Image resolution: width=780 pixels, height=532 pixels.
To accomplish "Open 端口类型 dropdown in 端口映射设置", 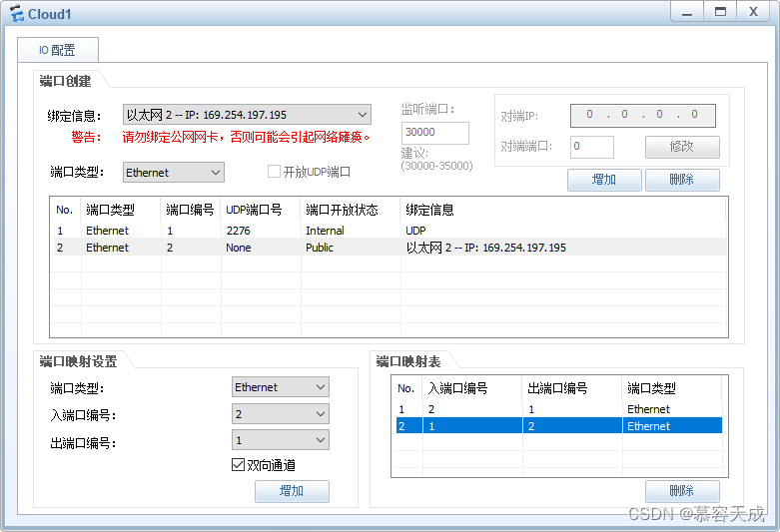I will [x=281, y=387].
